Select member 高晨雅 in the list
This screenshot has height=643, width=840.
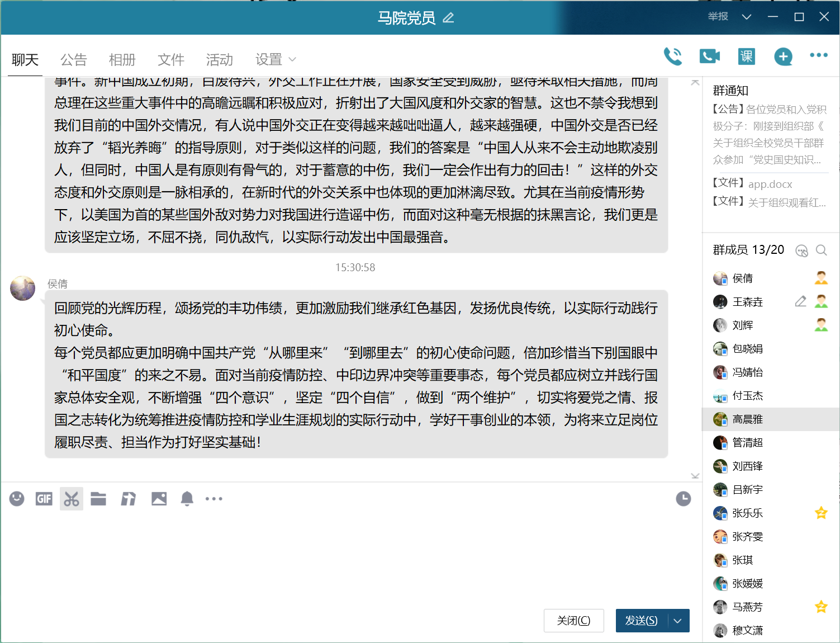[x=747, y=419]
